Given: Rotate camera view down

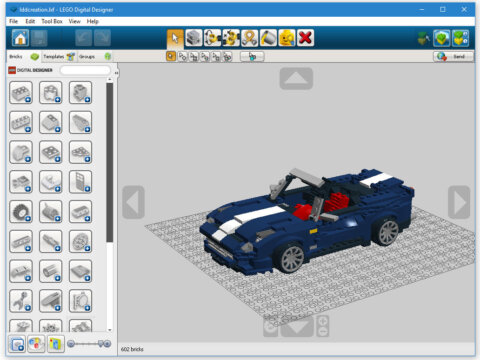Looking at the screenshot, I should (297, 326).
